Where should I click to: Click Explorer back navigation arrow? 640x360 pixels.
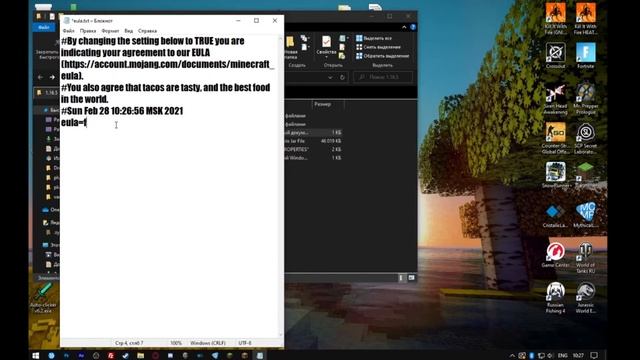(x=40, y=77)
